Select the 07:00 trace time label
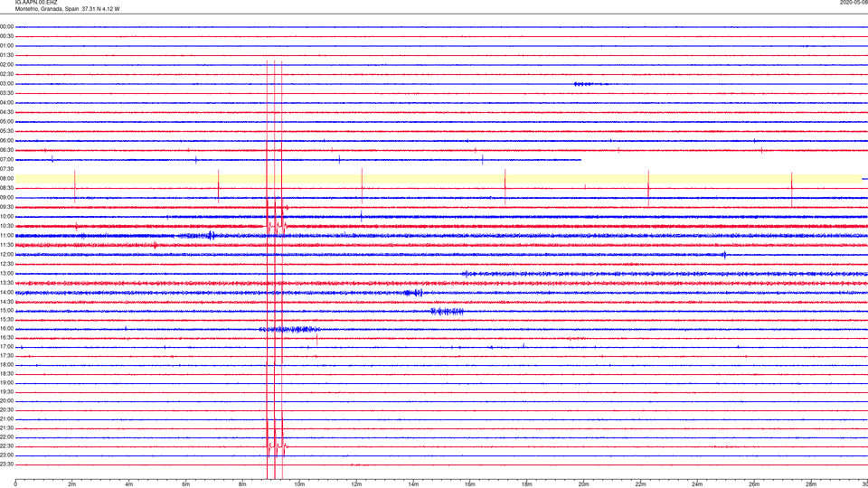Viewport: 868px width, 488px height. pos(6,159)
